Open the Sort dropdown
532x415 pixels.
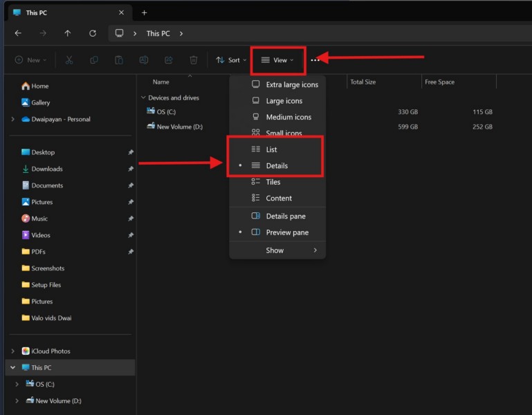point(231,60)
